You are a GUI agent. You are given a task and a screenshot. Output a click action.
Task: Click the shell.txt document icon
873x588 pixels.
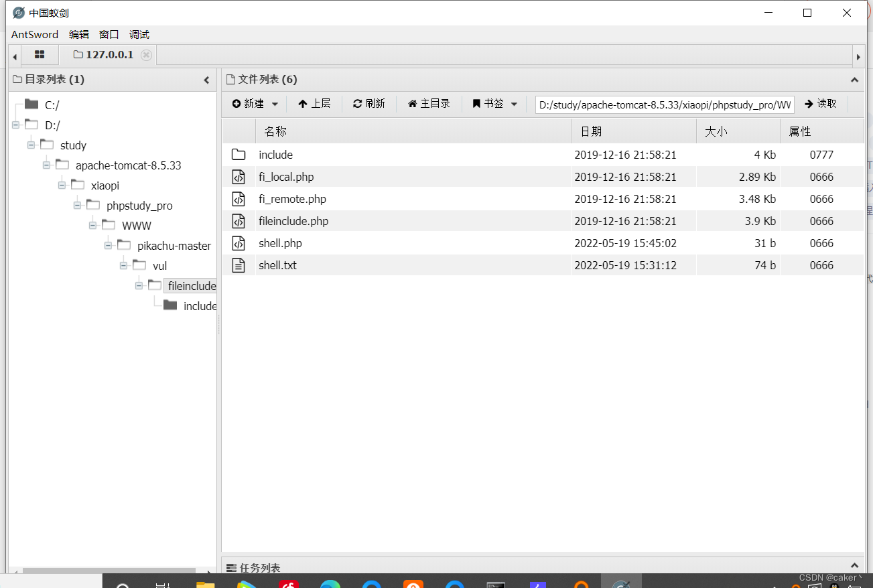[239, 265]
